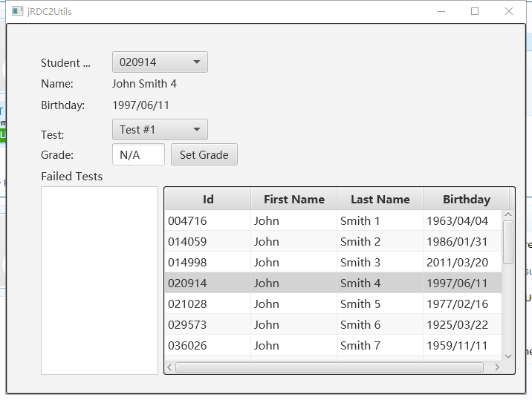Click the horizontal scroll right arrow
The width and height of the screenshot is (532, 400).
497,367
